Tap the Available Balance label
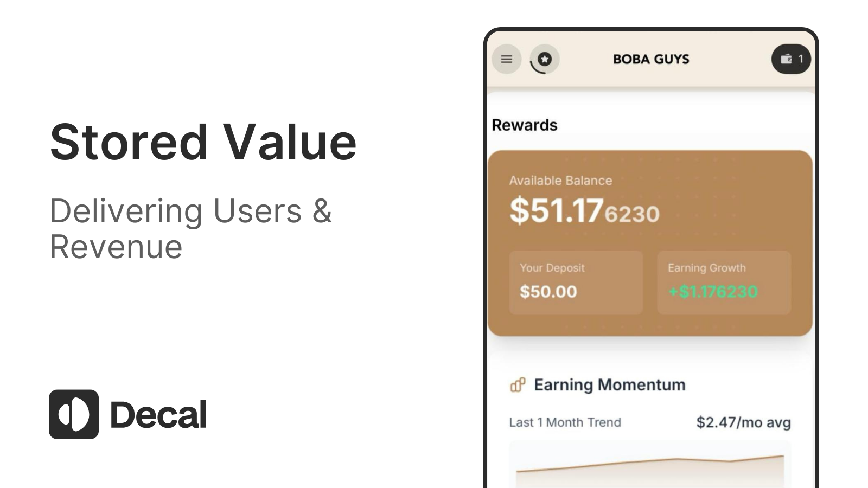 pyautogui.click(x=560, y=181)
